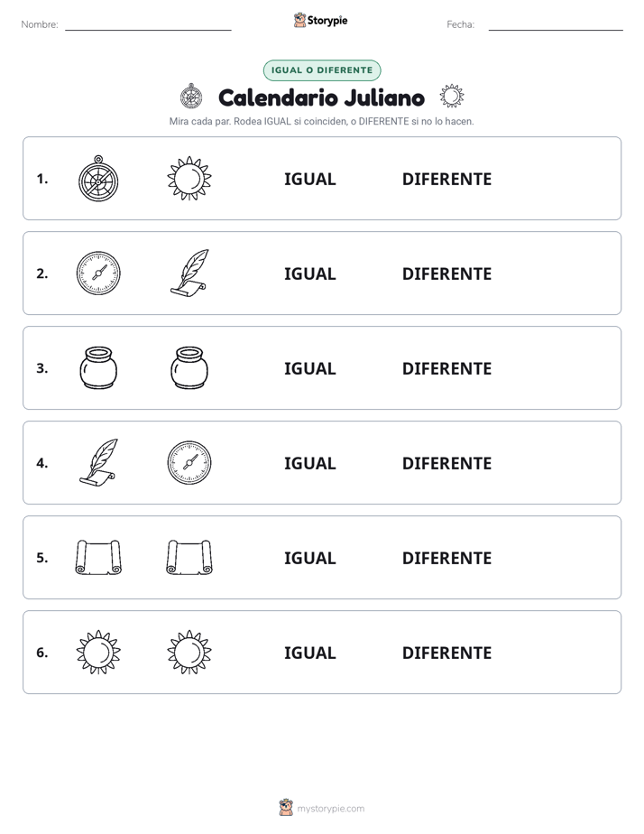Click the left ink pot in row 3

(98, 368)
